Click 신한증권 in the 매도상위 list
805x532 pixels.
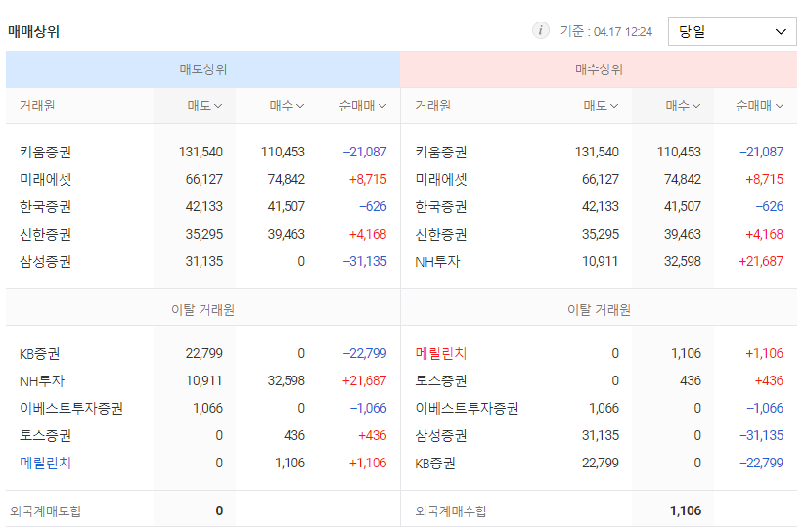pos(45,234)
